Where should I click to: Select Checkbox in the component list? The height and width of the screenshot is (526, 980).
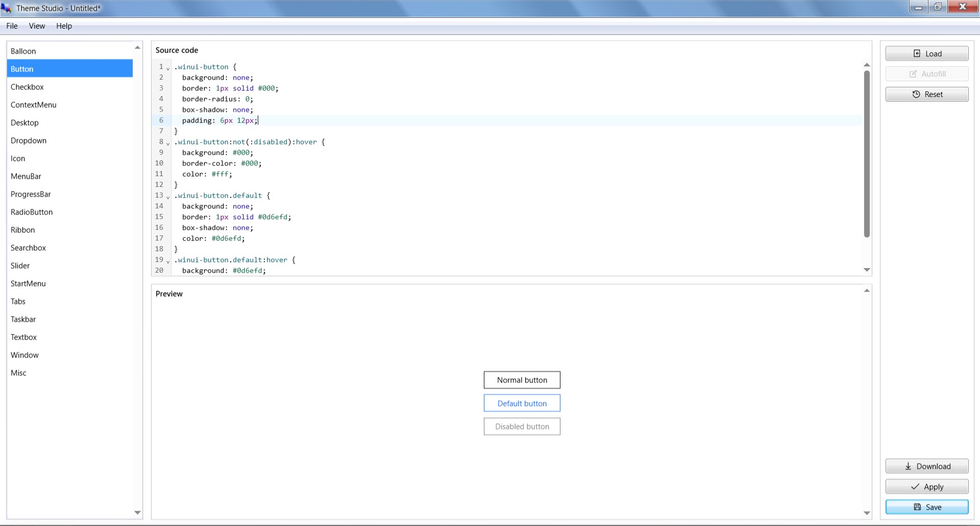pyautogui.click(x=27, y=87)
